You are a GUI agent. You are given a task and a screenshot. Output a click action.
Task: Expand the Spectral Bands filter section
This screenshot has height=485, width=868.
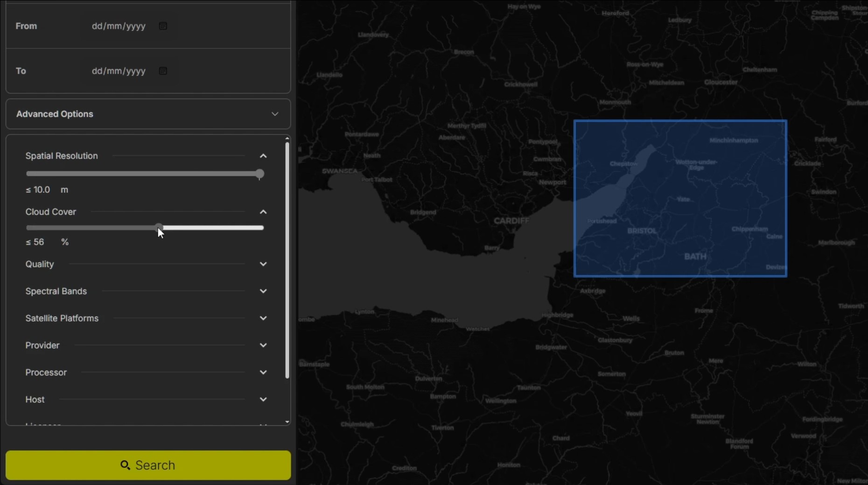click(x=263, y=291)
